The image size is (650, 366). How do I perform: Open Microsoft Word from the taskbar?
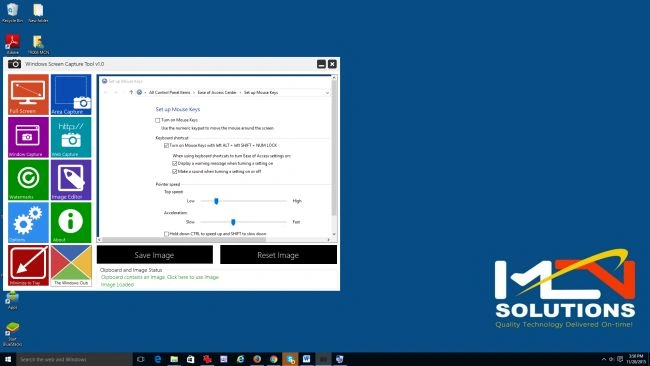[x=307, y=359]
